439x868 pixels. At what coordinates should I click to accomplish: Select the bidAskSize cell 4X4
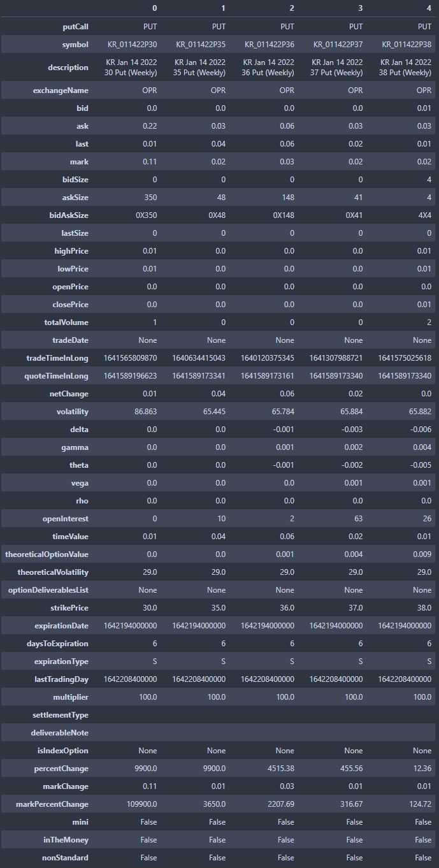pos(424,215)
